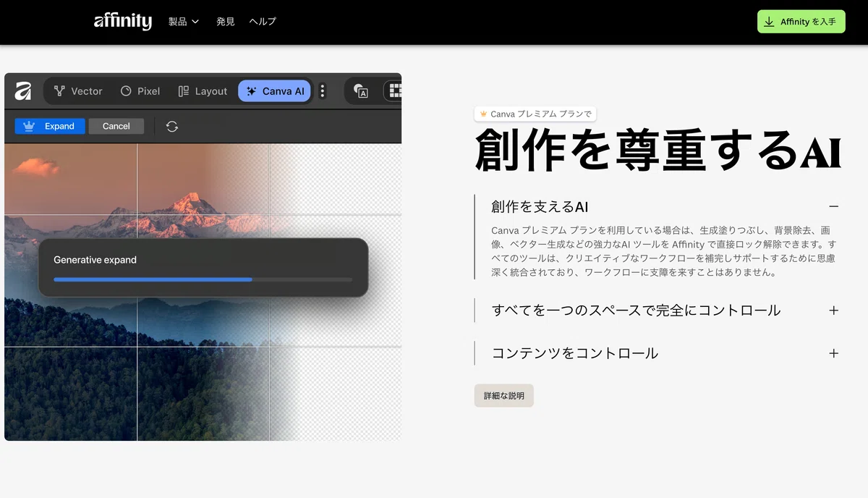Click the Generative expand progress bar
Image resolution: width=868 pixels, height=498 pixels.
203,279
